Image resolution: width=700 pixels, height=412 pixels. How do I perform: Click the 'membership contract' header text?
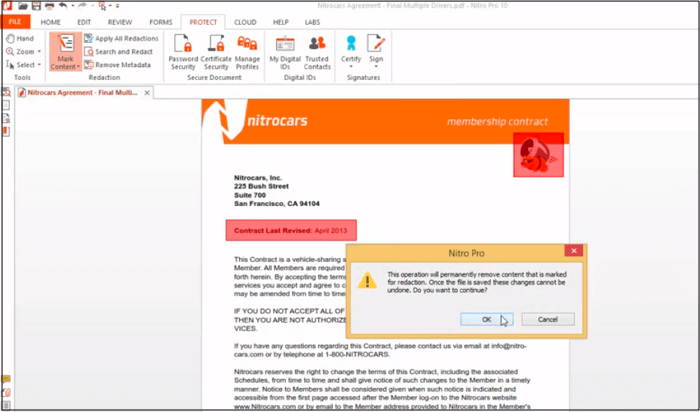click(x=497, y=122)
